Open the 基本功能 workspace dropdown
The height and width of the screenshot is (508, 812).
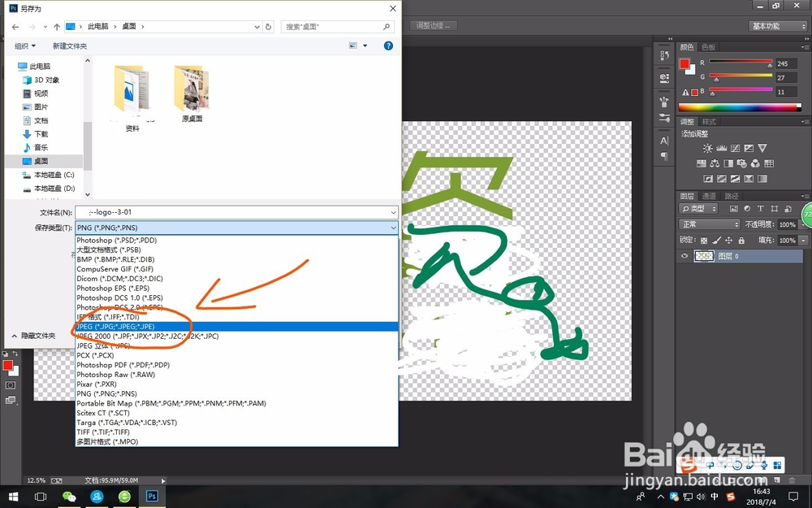click(777, 26)
